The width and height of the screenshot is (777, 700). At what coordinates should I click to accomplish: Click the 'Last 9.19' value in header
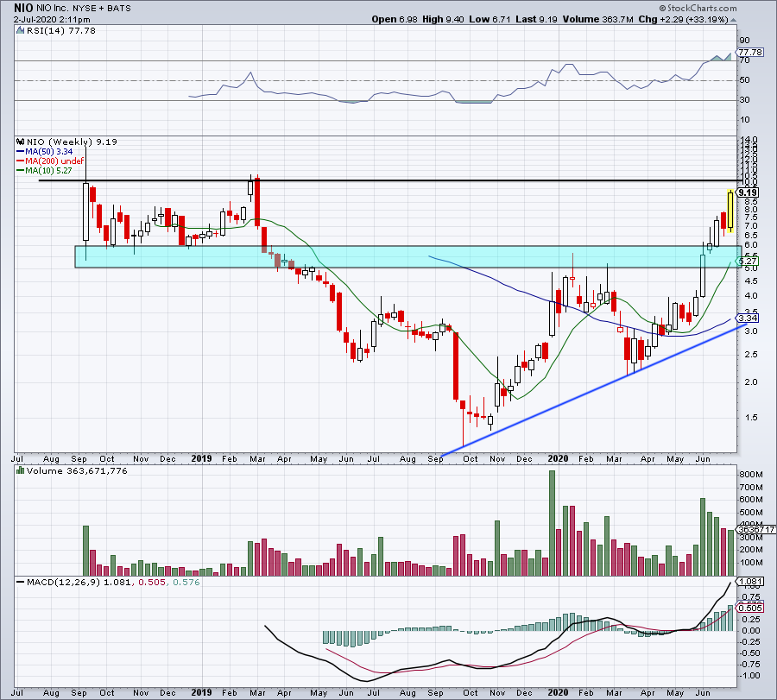point(536,19)
